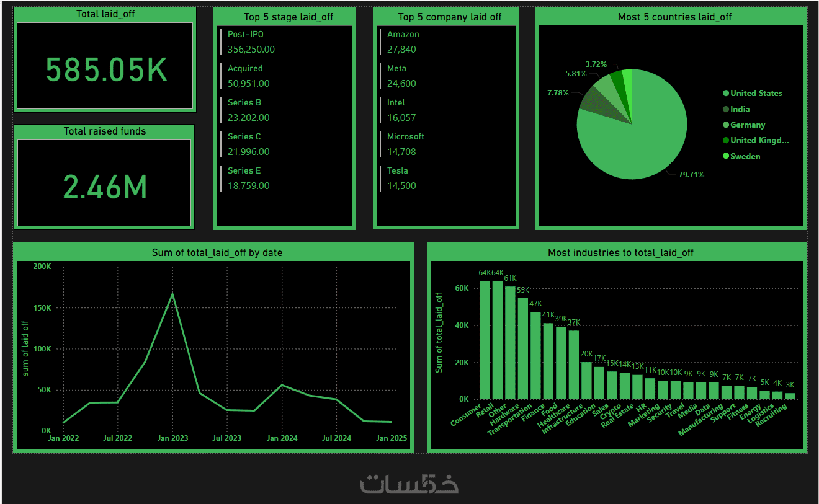Click the Infrastructure bar labeled 20K
This screenshot has width=819, height=504.
(586, 381)
